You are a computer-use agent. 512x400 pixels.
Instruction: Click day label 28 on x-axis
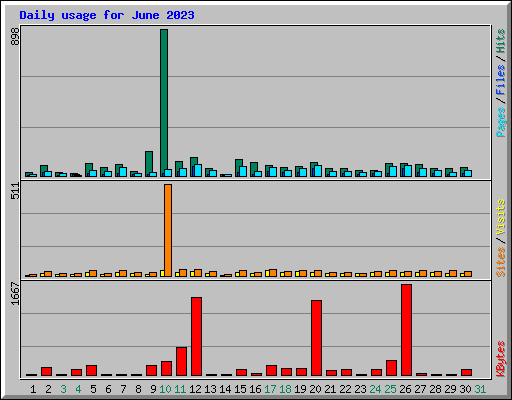point(435,389)
